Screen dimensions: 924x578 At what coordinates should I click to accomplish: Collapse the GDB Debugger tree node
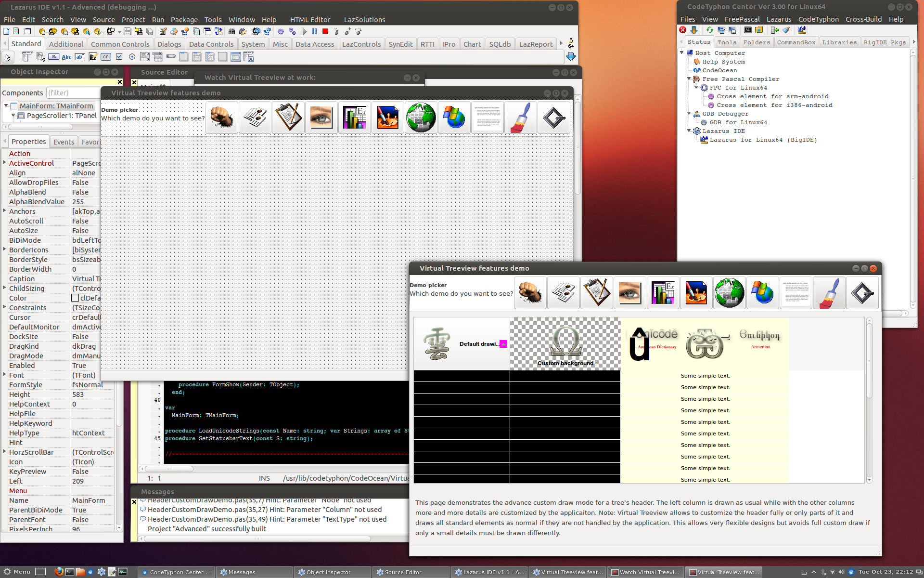(x=689, y=113)
